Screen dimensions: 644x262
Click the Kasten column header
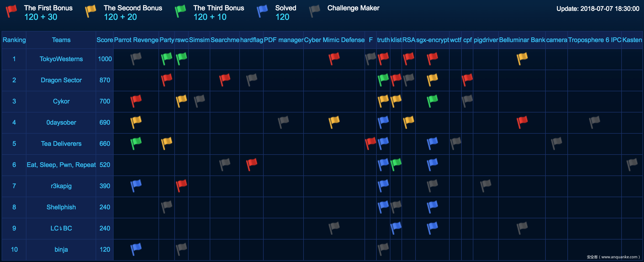[x=632, y=40]
